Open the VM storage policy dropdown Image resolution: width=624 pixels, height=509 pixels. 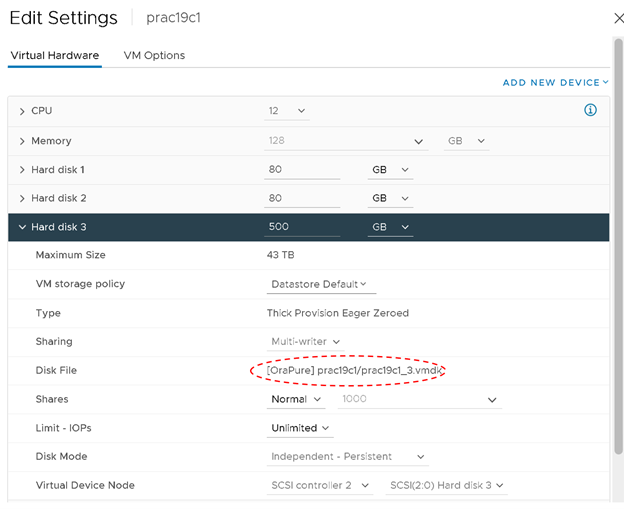319,284
